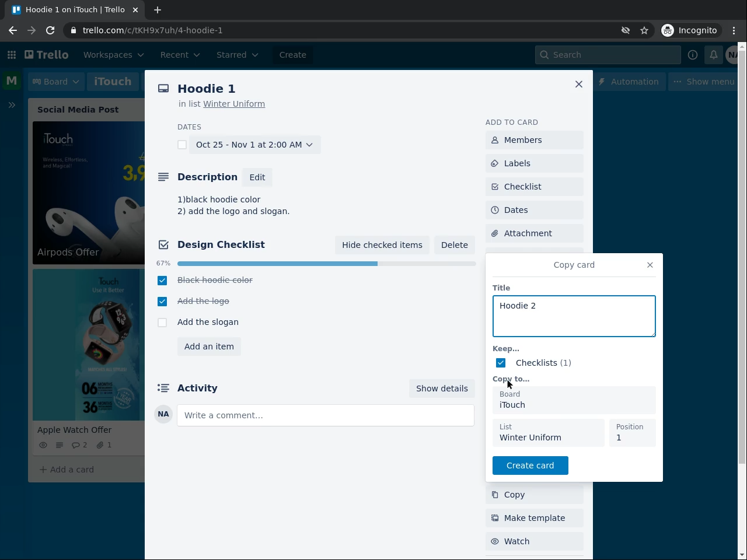
Task: Click the Create button in header
Action: click(293, 55)
